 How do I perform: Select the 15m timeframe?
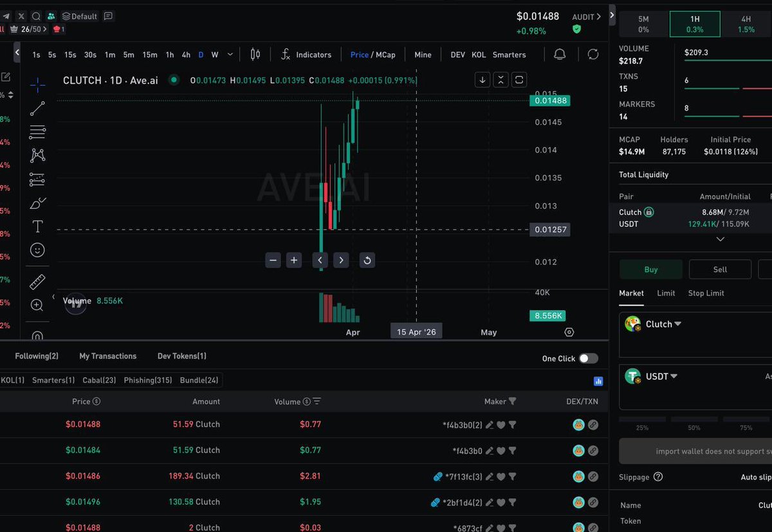[150, 55]
